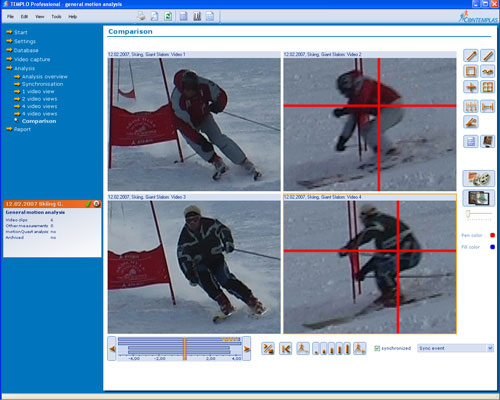Screen dimensions: 500x400
Task: Click the save drawings disk icon
Action: [x=471, y=142]
